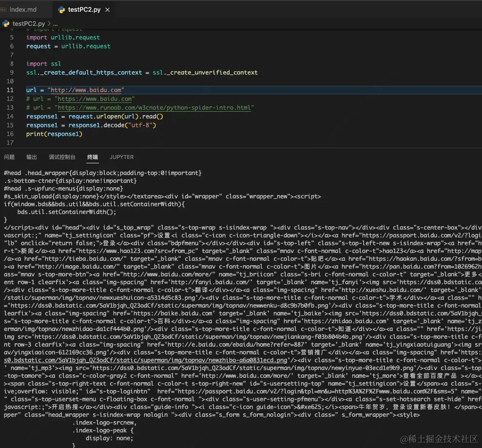This screenshot has width=482, height=448.
Task: Open the 调试控制台 (Debug Console) panel tab
Action: click(62, 157)
